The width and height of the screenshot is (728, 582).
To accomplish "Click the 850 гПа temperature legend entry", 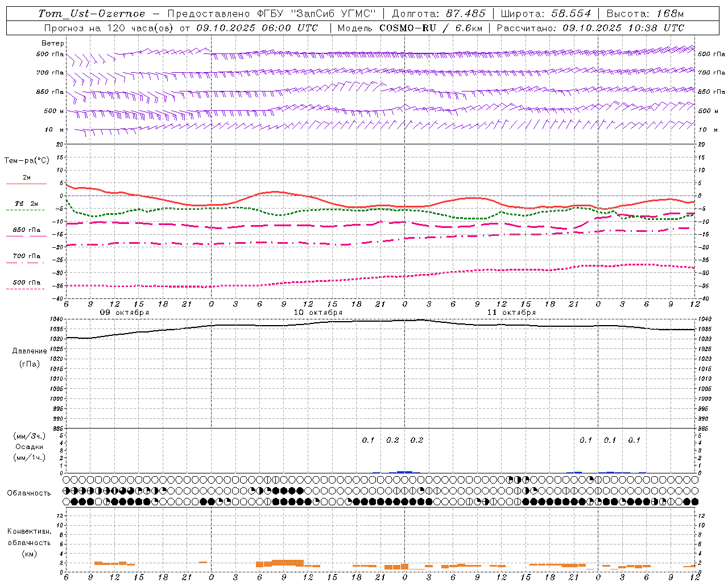I will click(x=27, y=230).
